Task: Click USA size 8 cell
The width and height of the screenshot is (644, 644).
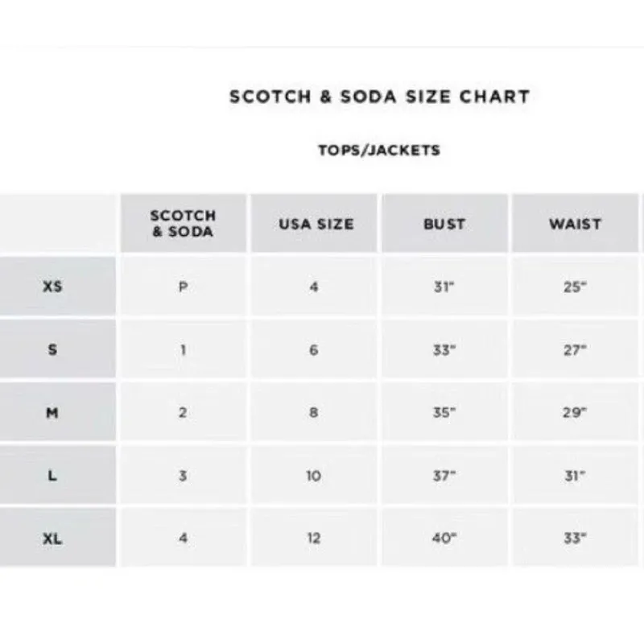Action: [314, 412]
